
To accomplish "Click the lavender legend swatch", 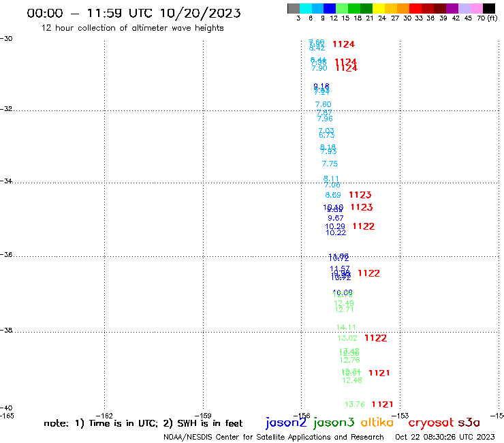I will pos(464,8).
